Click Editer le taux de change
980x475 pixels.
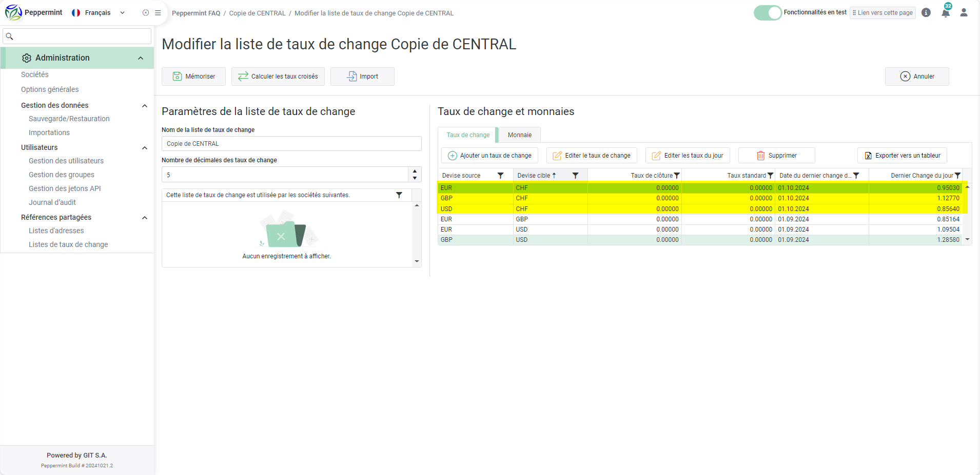tap(592, 156)
